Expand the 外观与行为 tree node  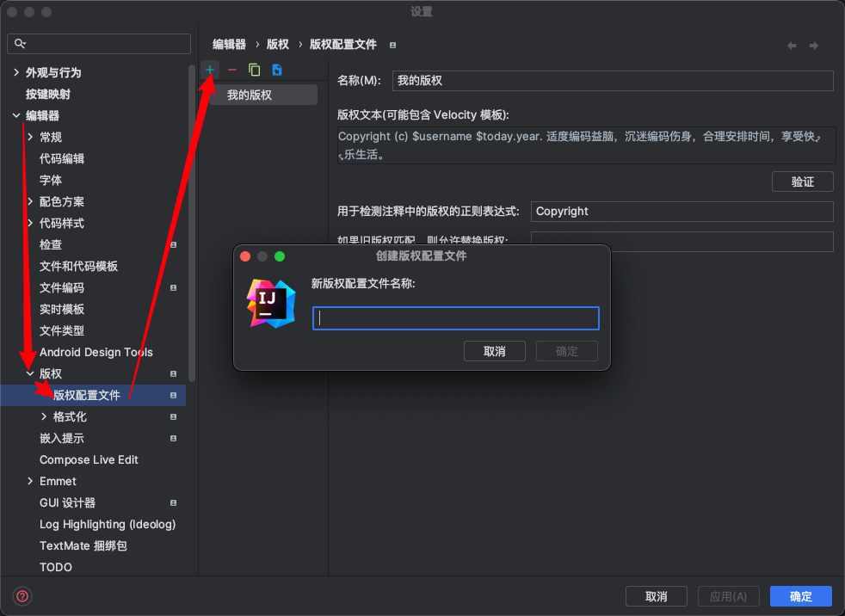pyautogui.click(x=16, y=73)
